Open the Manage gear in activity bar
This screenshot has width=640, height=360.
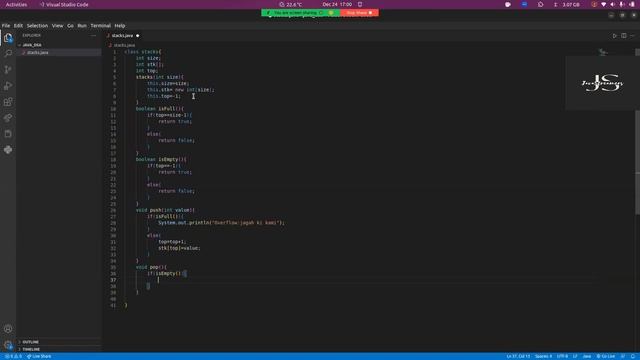point(8,345)
